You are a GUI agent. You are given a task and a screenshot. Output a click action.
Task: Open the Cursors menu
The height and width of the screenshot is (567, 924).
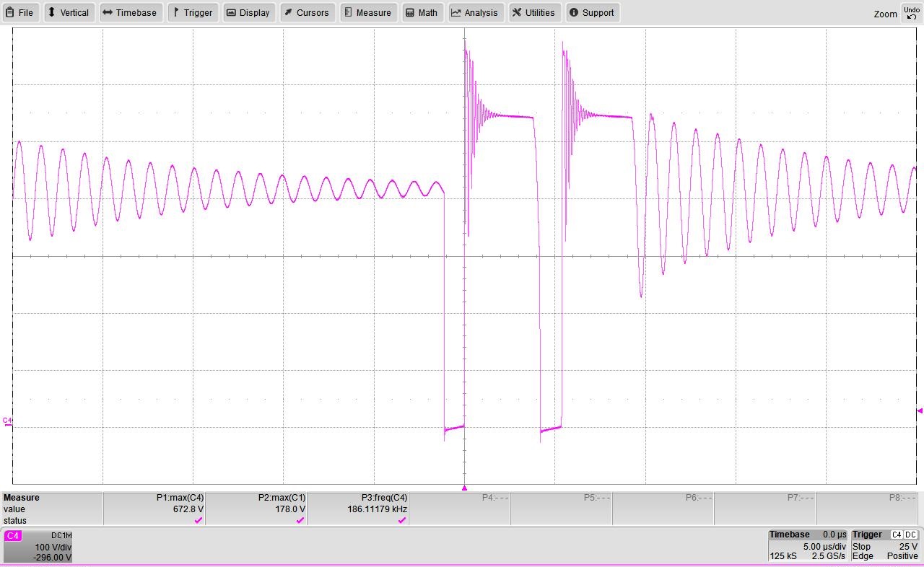[x=306, y=12]
